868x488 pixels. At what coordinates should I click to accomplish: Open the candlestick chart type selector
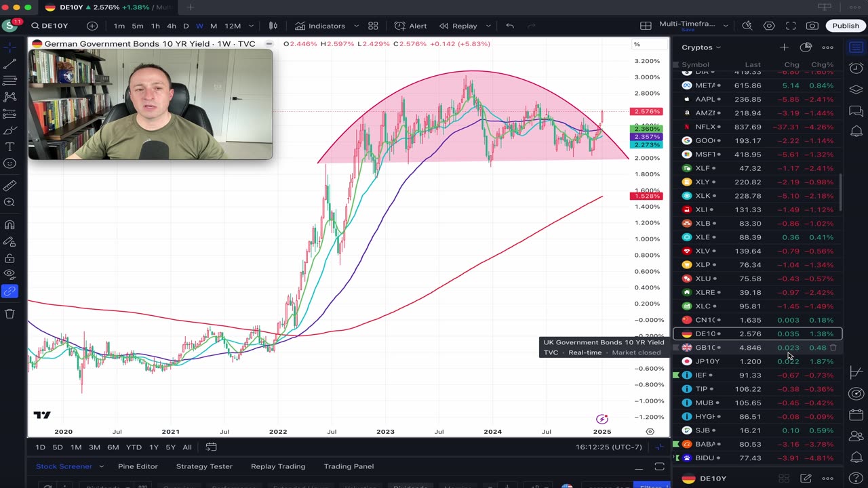(273, 26)
